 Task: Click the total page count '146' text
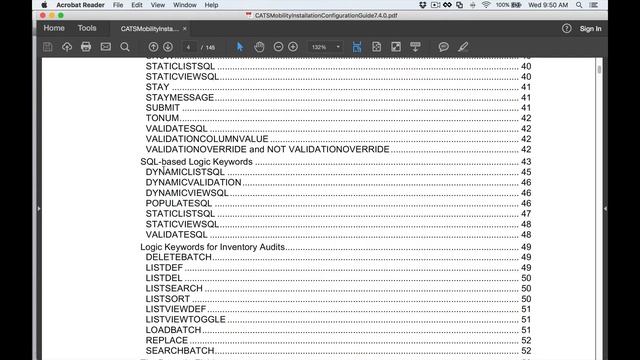tap(210, 47)
